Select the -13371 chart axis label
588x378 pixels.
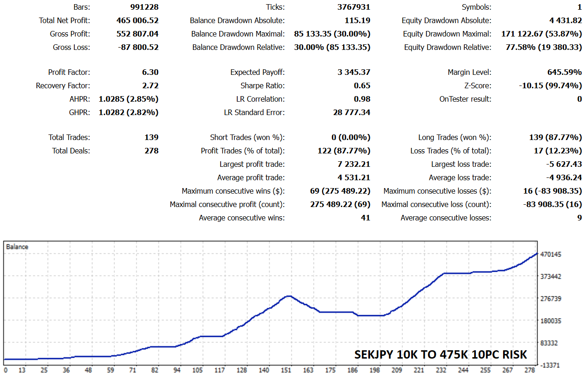tap(551, 366)
